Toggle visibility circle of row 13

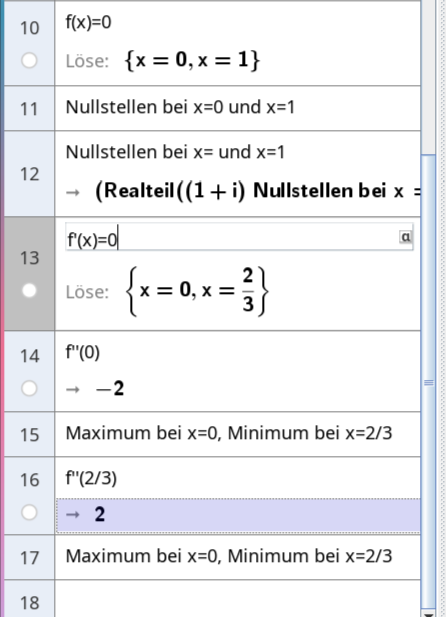pos(29,290)
